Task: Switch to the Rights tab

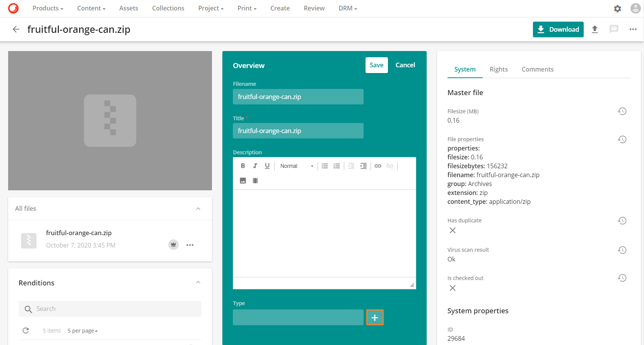Action: [x=498, y=69]
